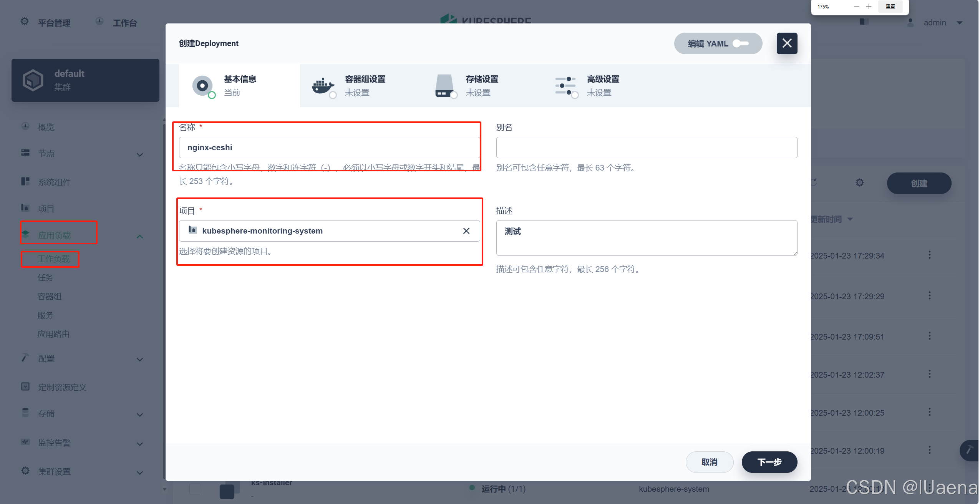Select 工作负载 in the sidebar
The height and width of the screenshot is (504, 980).
click(53, 259)
